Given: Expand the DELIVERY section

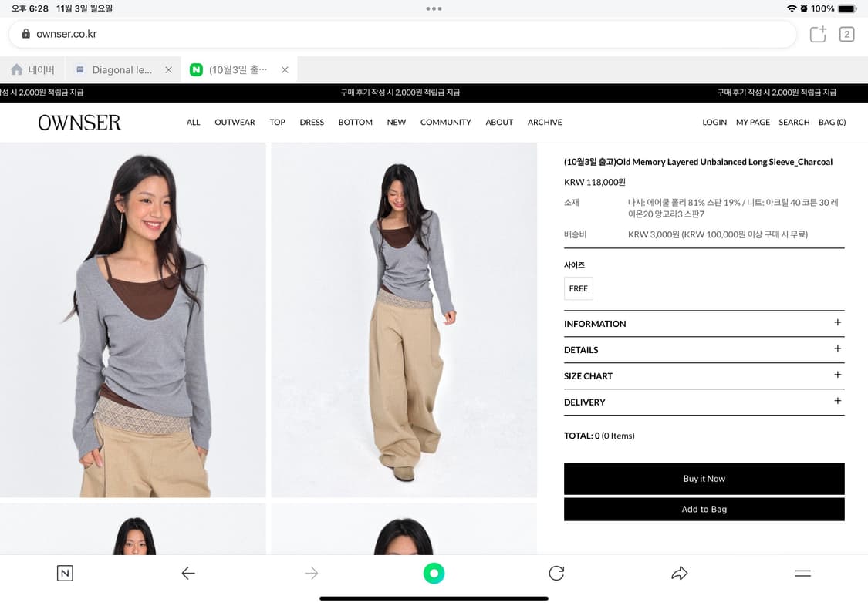Looking at the screenshot, I should click(x=837, y=402).
